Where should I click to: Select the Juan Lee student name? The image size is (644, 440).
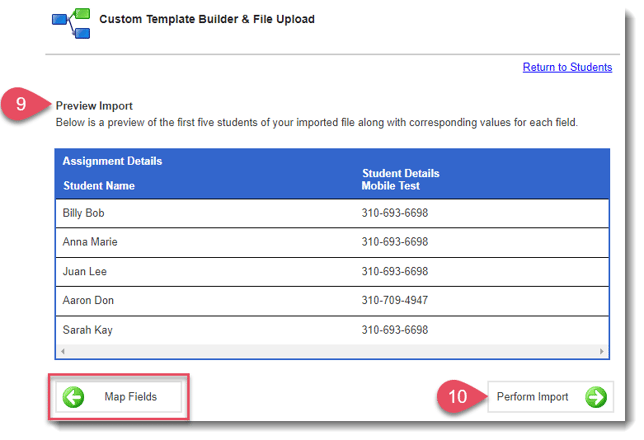coord(85,271)
